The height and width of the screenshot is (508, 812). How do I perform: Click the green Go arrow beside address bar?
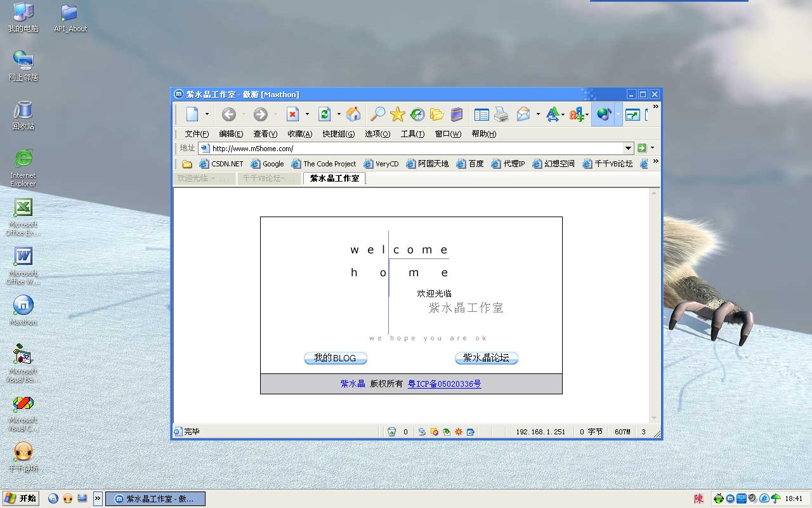click(x=642, y=148)
